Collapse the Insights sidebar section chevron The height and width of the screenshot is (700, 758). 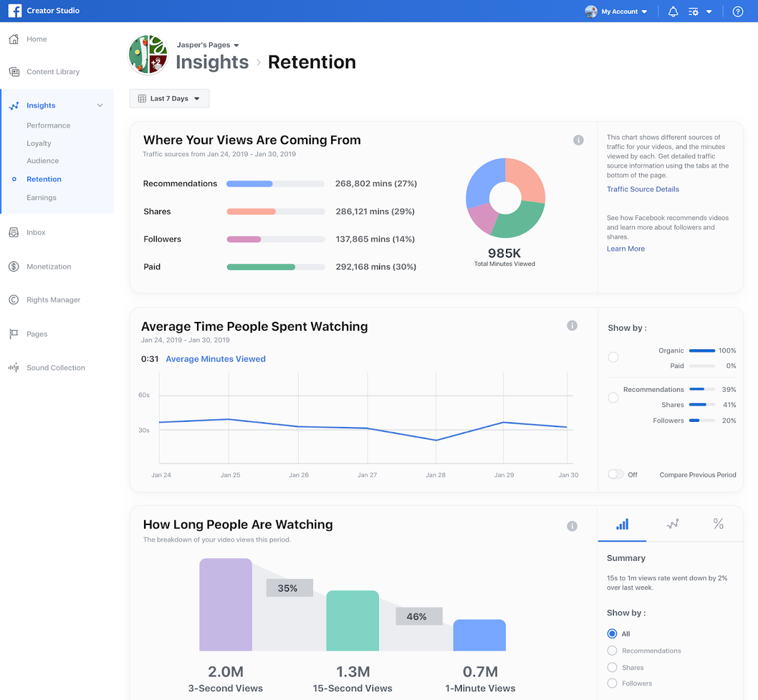(100, 106)
